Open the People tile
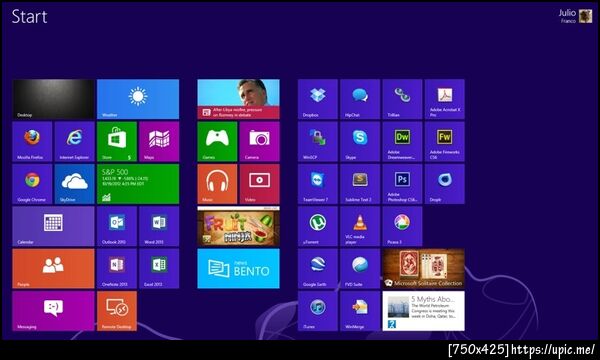Image resolution: width=600 pixels, height=360 pixels. click(x=53, y=269)
